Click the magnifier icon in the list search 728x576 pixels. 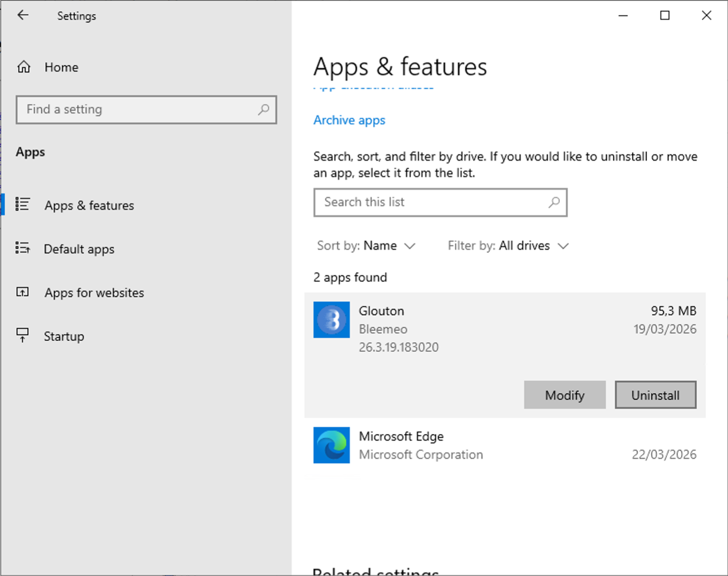click(x=555, y=203)
